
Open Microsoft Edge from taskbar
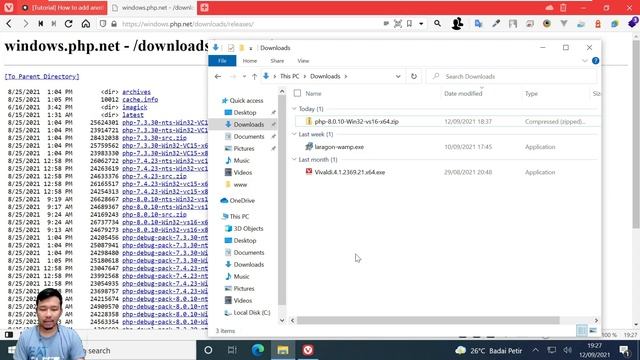258,350
